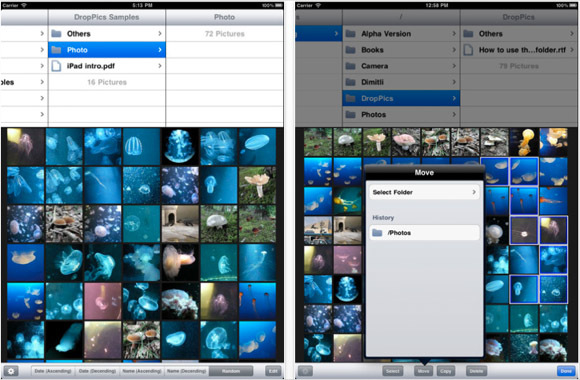Image resolution: width=580 pixels, height=380 pixels.
Task: Click the iPad intro.pdf document icon
Action: click(56, 66)
